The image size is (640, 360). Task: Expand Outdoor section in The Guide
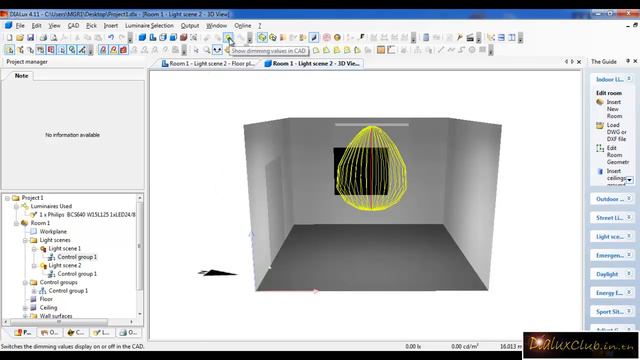click(x=629, y=199)
